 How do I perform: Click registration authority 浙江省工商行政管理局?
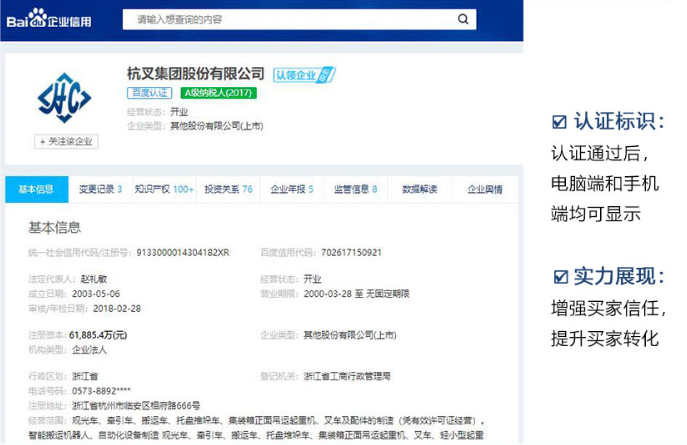(x=347, y=376)
